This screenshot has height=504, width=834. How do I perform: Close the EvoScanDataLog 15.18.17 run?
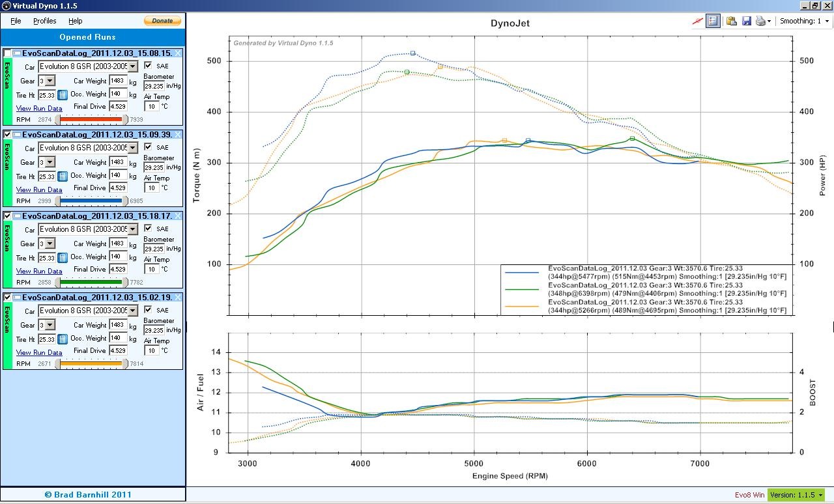[x=178, y=216]
